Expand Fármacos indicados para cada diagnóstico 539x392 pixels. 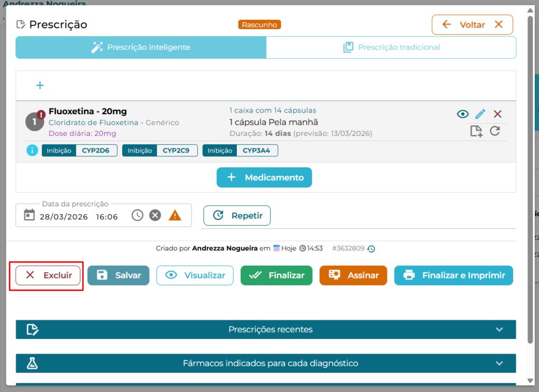tap(266, 363)
